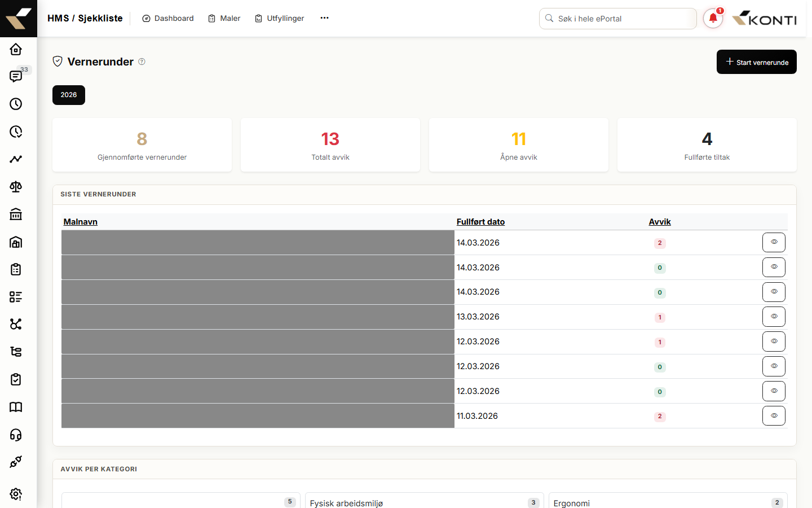
Task: Click the app logo above the sidebar
Action: pyautogui.click(x=19, y=19)
